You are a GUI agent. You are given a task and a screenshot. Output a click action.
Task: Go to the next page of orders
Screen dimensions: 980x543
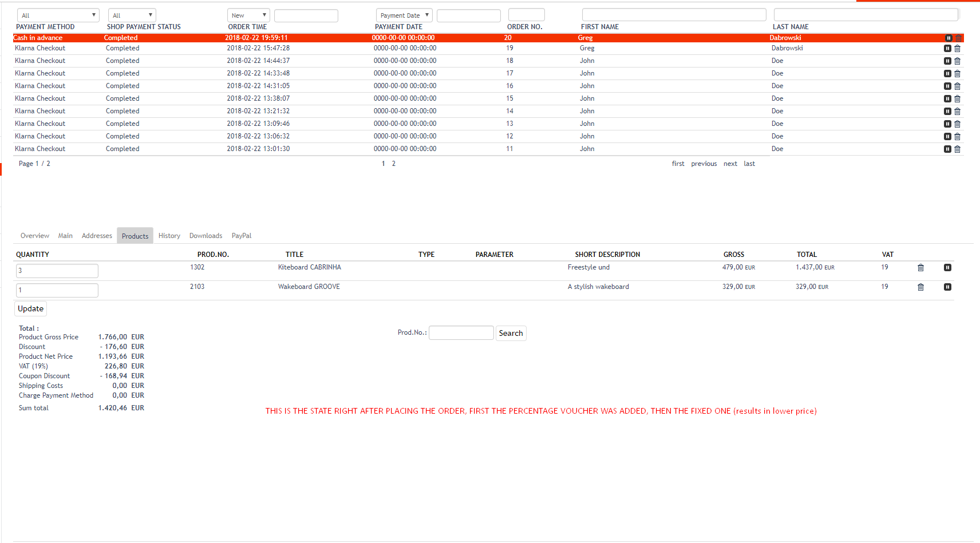[x=730, y=164]
